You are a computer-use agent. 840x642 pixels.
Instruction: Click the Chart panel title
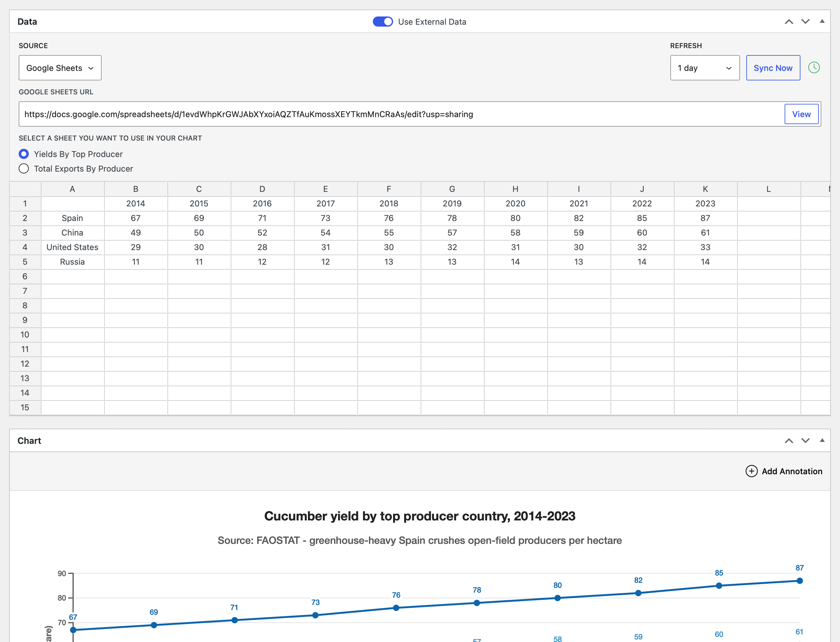tap(29, 441)
